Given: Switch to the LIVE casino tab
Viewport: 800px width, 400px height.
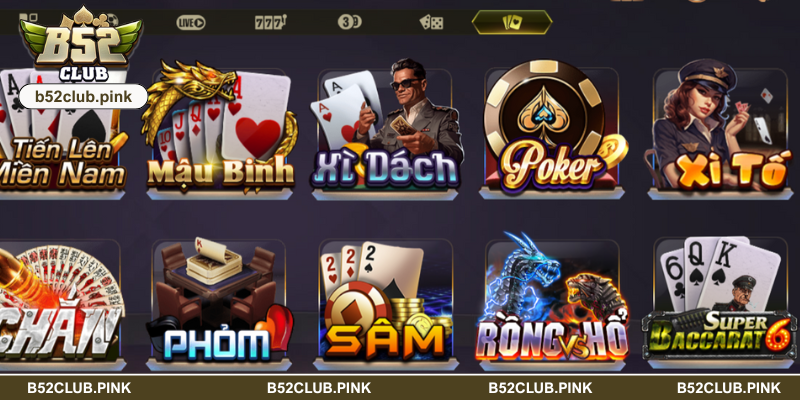Looking at the screenshot, I should coord(191,22).
